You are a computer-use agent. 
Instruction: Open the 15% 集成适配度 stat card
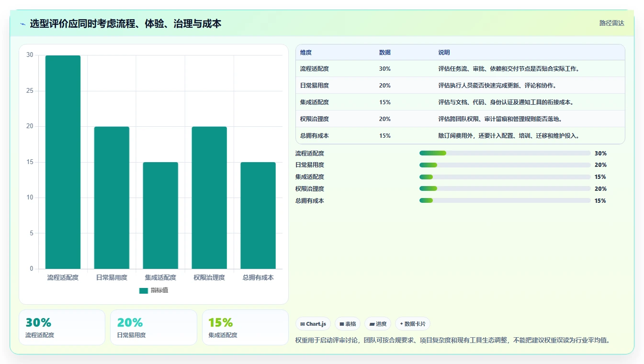(245, 328)
